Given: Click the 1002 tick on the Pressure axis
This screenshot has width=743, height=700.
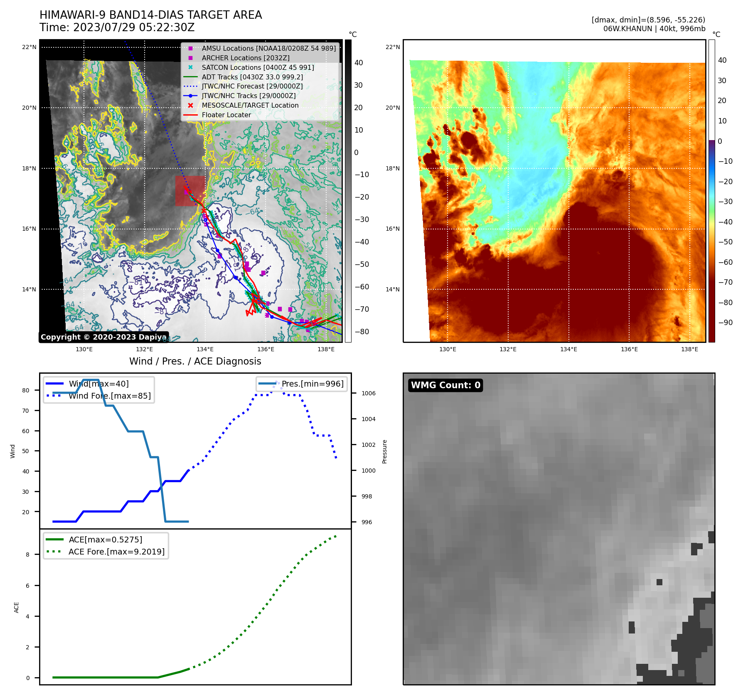Looking at the screenshot, I should coord(368,445).
